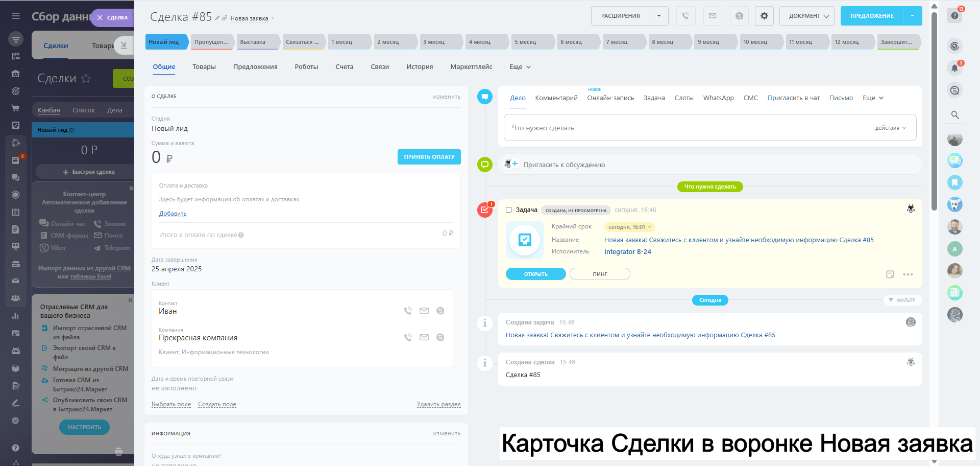Image resolution: width=980 pixels, height=466 pixels.
Task: Click the settings gear icon in header
Action: [x=764, y=16]
